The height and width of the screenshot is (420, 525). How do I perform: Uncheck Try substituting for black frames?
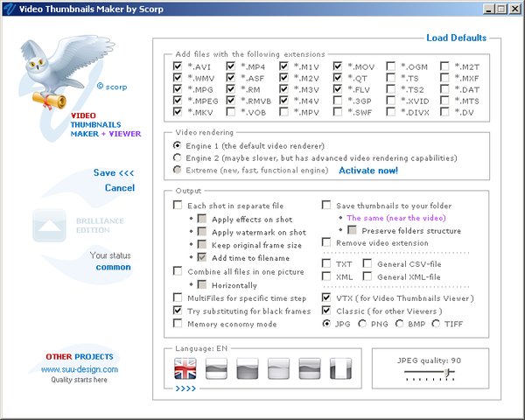point(178,310)
